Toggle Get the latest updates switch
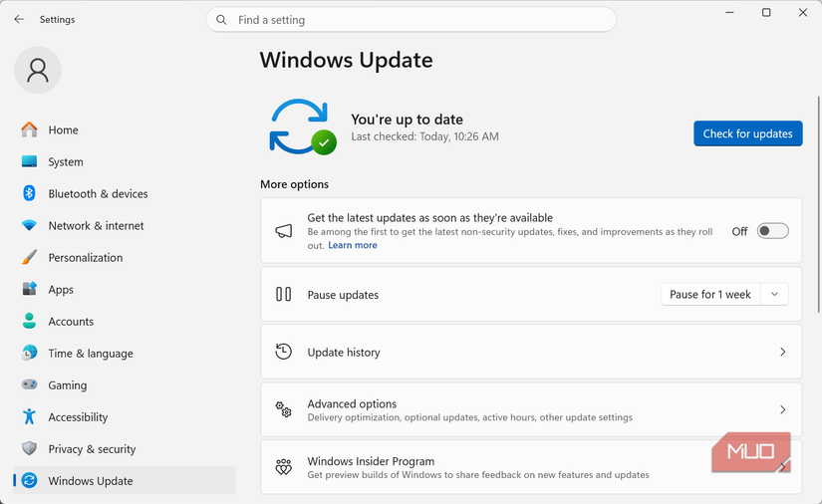The image size is (822, 504). click(773, 231)
